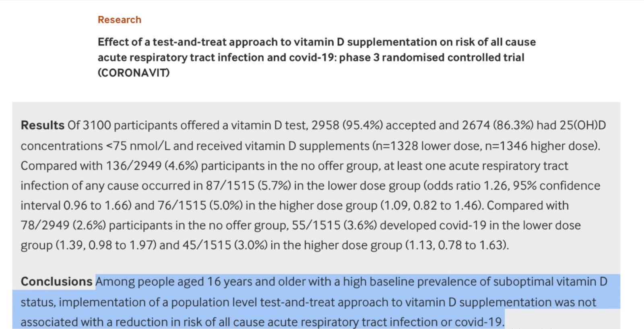Click on '78/2949 (2.6%)' figure
This screenshot has width=644, height=329.
click(x=63, y=225)
